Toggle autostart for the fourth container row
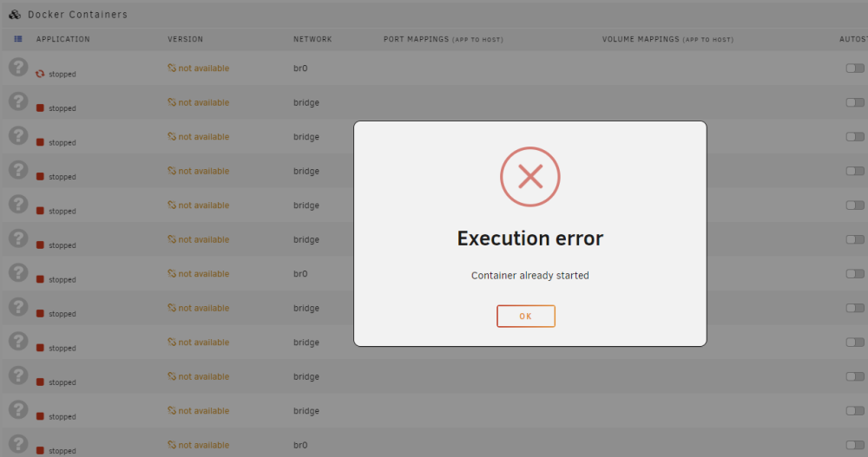Viewport: 868px width, 457px height. [855, 171]
